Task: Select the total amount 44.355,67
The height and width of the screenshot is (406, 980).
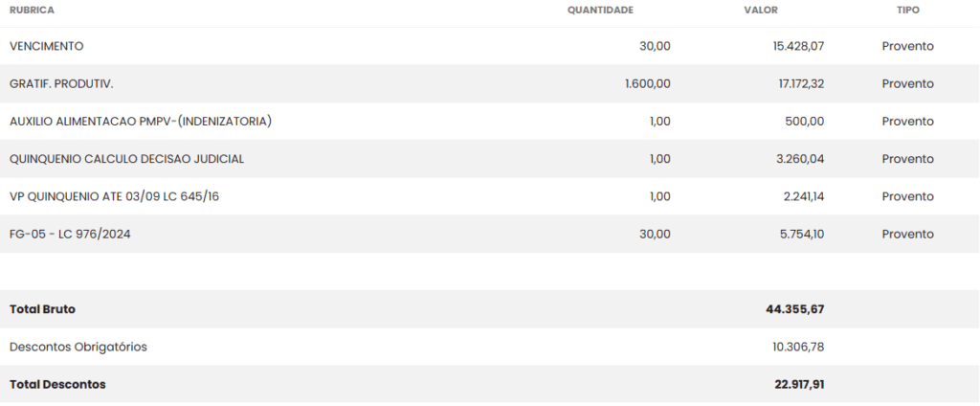Action: click(794, 309)
